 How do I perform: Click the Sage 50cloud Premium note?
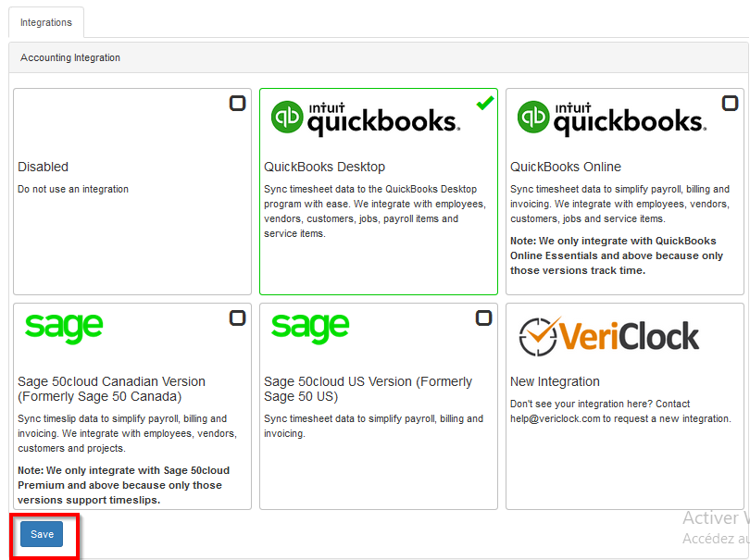coord(123,485)
